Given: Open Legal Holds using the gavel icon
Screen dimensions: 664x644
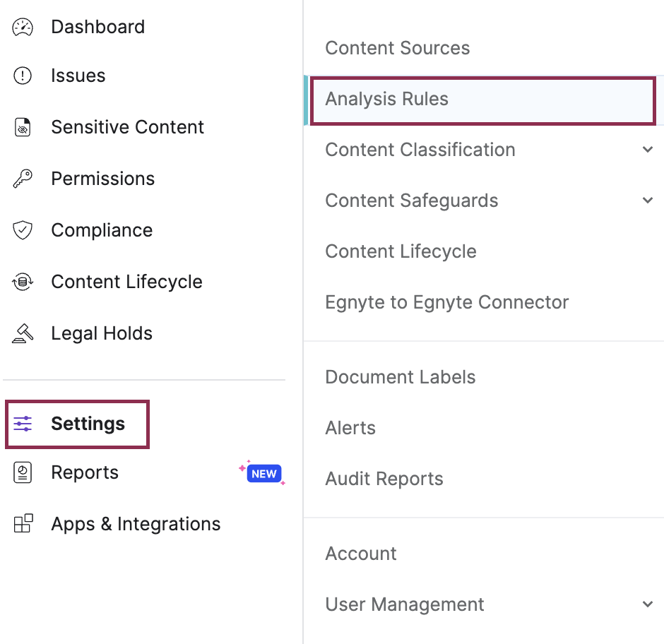Looking at the screenshot, I should 22,333.
